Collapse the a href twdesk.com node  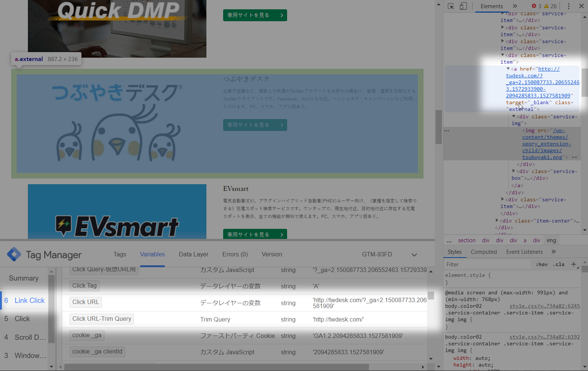coord(508,69)
